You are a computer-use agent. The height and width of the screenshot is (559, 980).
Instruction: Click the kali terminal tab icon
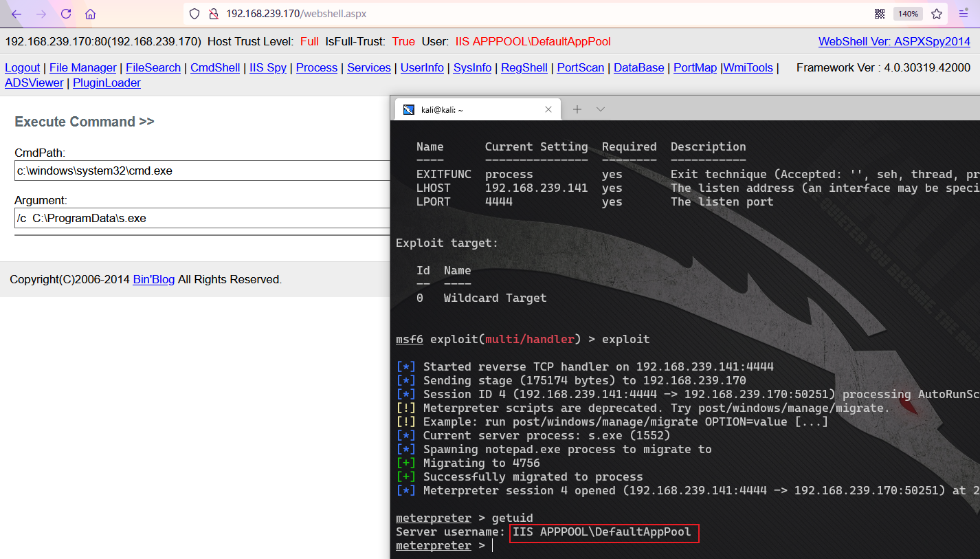pos(408,109)
